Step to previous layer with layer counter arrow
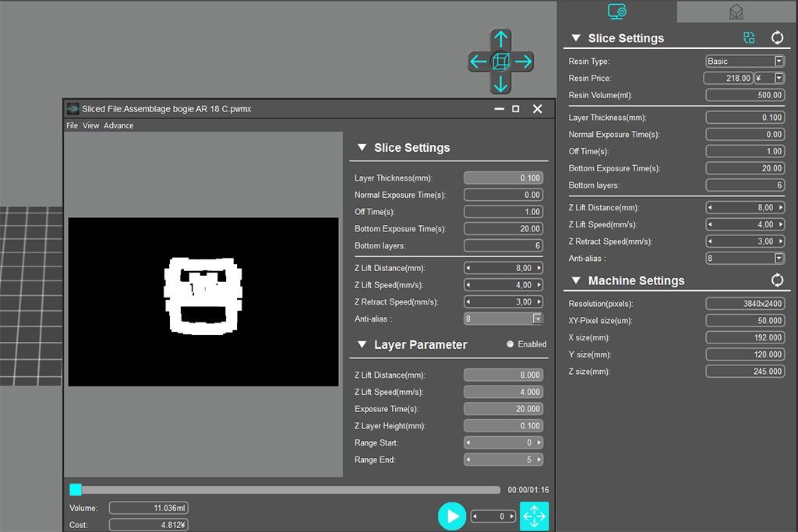Image resolution: width=798 pixels, height=532 pixels. (475, 516)
